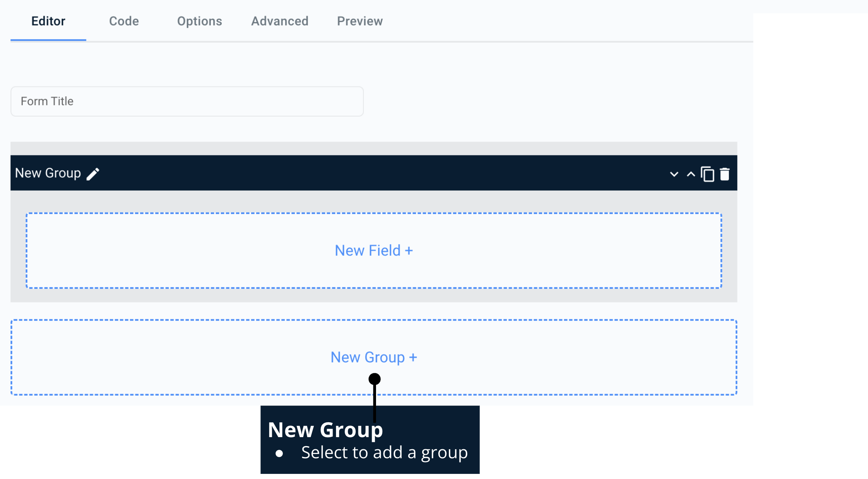Switch to the Code tab
The image size is (868, 479).
[124, 21]
